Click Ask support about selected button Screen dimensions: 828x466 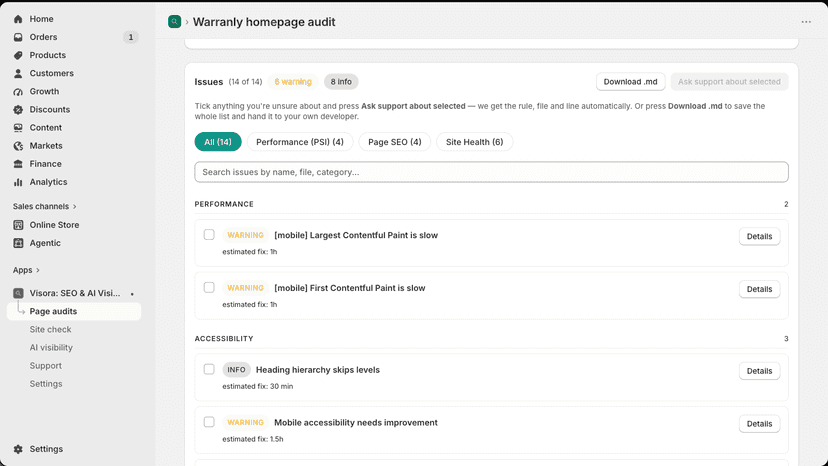[x=729, y=82]
